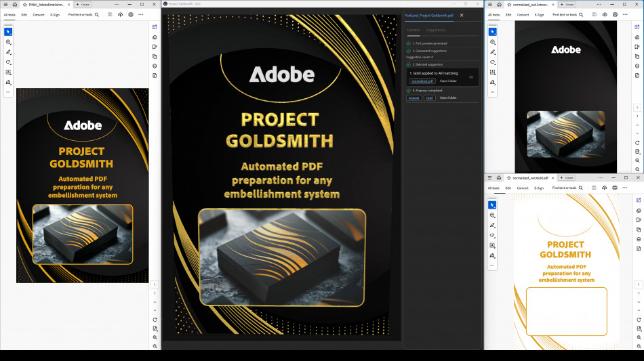Viewport: 644px width, 361px height.
Task: Expand the three-dots toolbar menu in the normalized_out.Artwork window
Action: [625, 14]
